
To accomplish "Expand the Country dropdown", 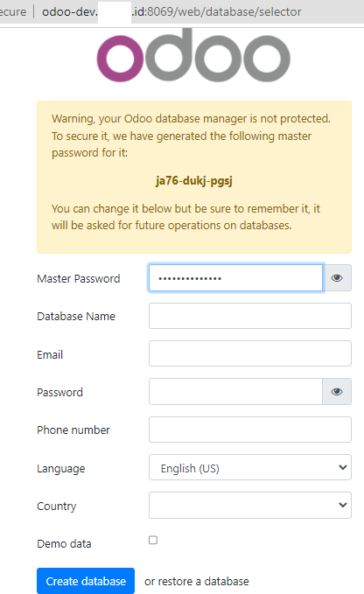I will tap(250, 505).
